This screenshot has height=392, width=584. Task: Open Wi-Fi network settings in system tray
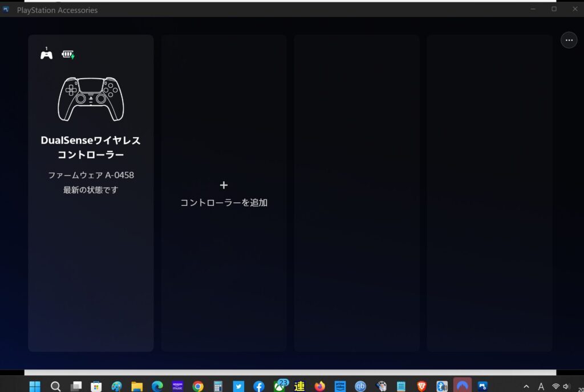555,387
